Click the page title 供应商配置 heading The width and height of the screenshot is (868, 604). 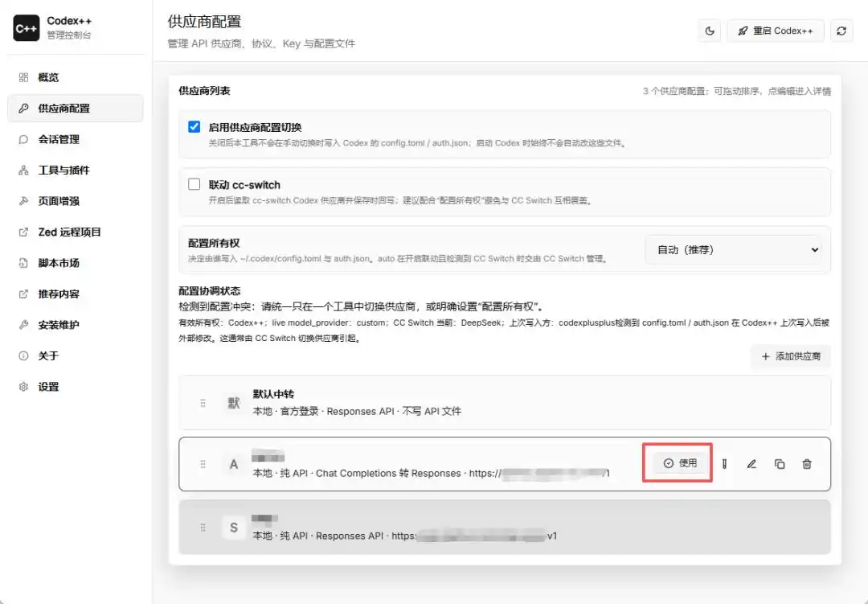point(204,22)
